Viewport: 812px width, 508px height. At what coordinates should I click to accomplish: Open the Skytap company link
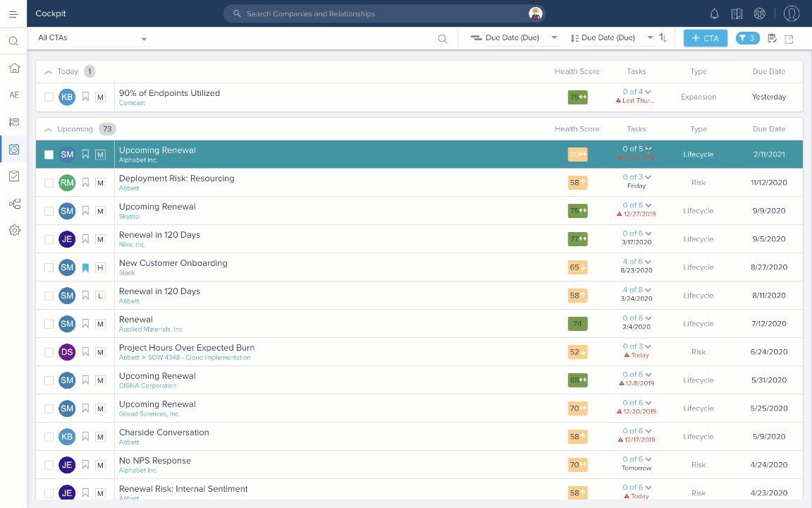point(129,217)
